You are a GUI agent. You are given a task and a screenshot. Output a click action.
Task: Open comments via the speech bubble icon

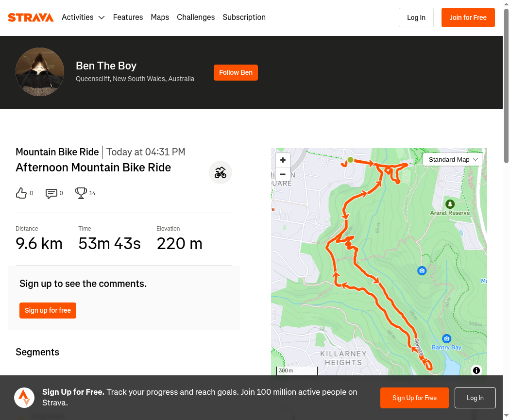pyautogui.click(x=51, y=193)
